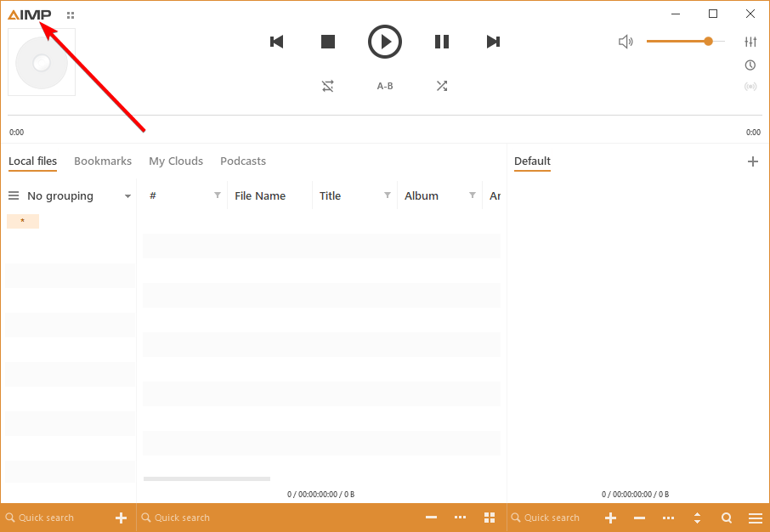
Task: Expand the No grouping dropdown
Action: (x=127, y=196)
